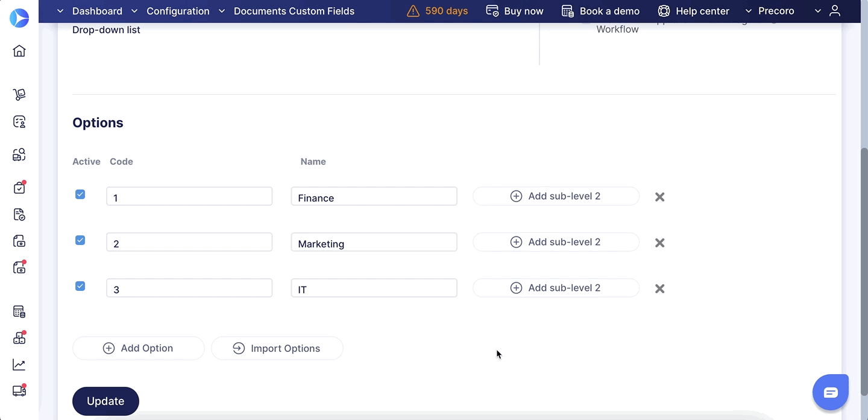The height and width of the screenshot is (420, 868).
Task: Expand the Documents Custom Fields chevron
Action: pos(222,11)
